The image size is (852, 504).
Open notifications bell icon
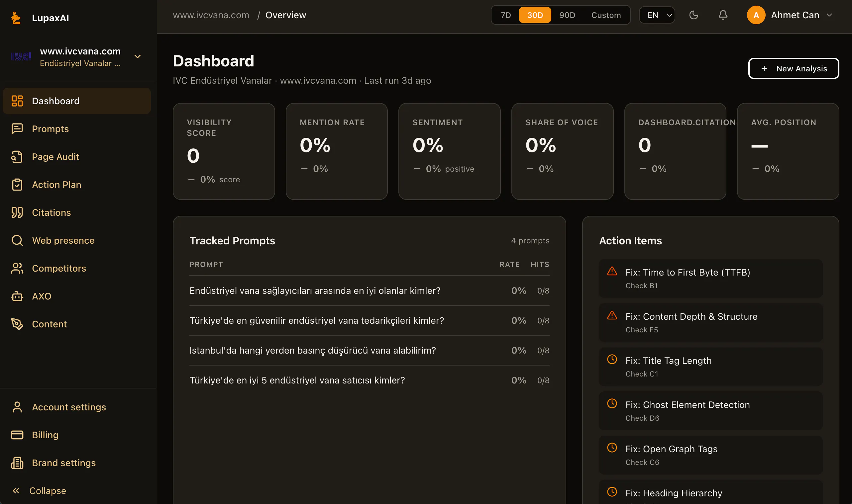pos(723,15)
